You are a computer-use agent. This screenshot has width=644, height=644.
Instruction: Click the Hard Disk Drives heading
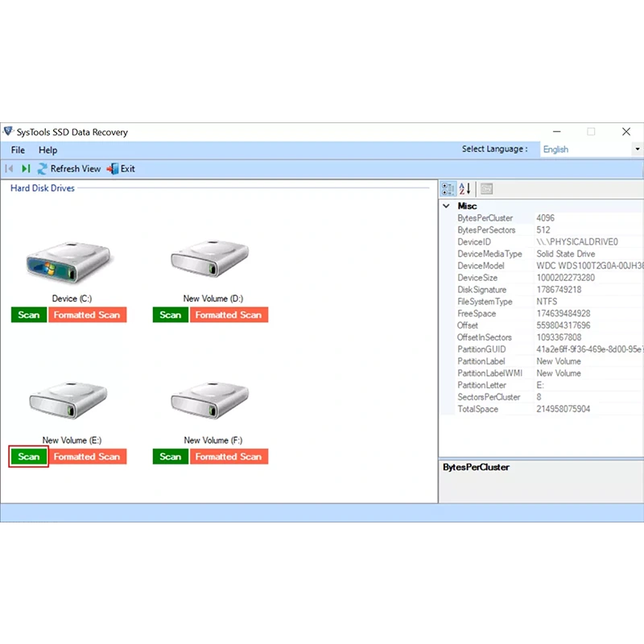pyautogui.click(x=43, y=188)
